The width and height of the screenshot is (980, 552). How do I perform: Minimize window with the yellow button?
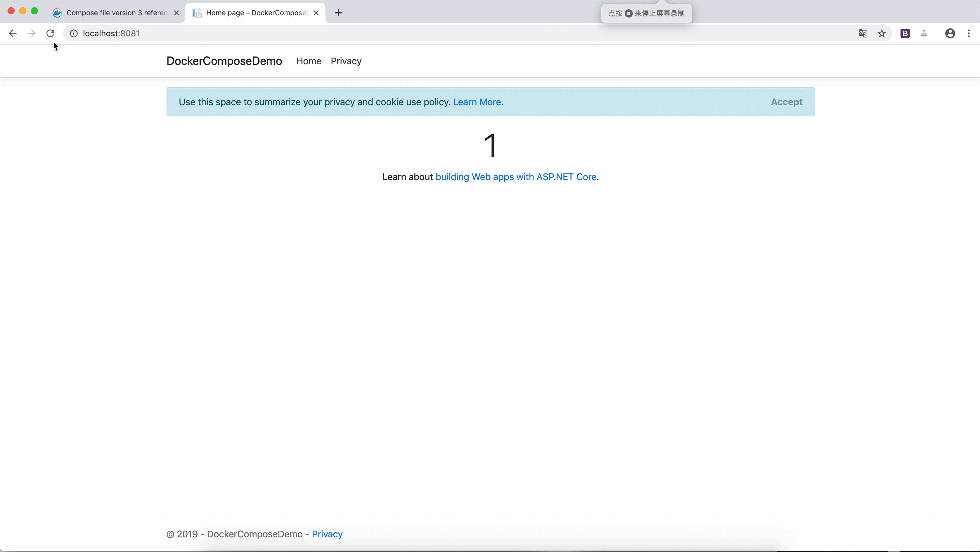pyautogui.click(x=23, y=11)
